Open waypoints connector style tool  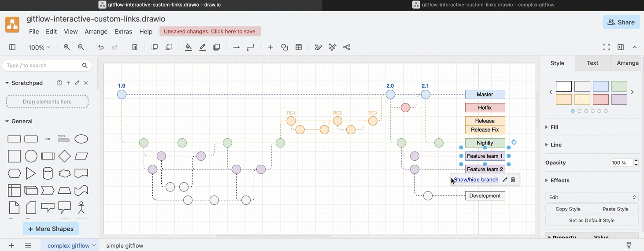click(x=251, y=47)
